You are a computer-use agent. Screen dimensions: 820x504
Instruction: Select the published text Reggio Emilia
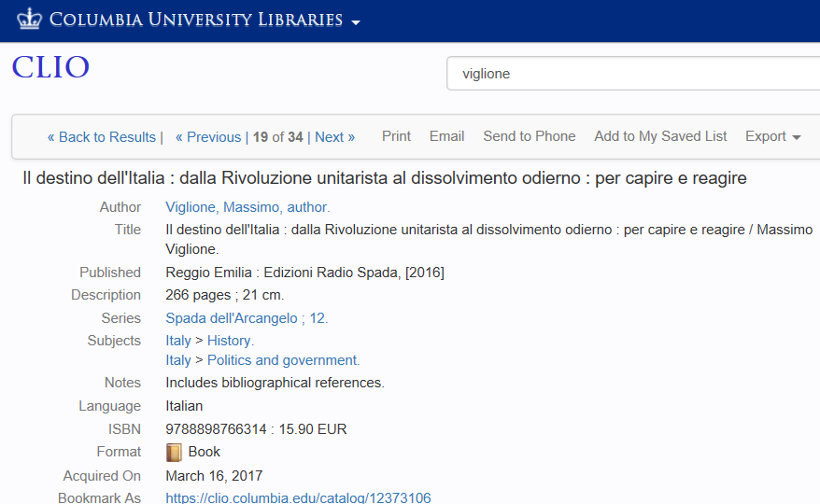(x=208, y=273)
